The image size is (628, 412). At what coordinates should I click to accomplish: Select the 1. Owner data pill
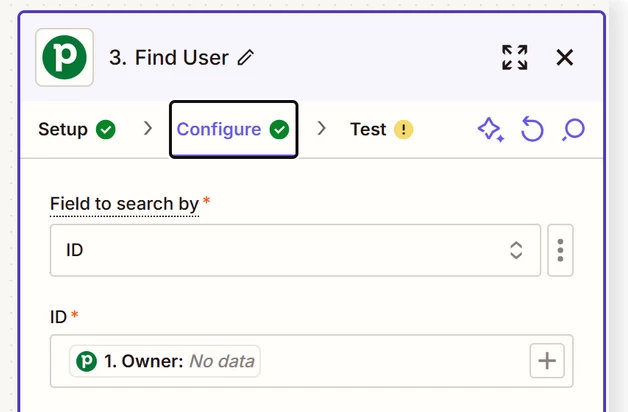point(165,361)
